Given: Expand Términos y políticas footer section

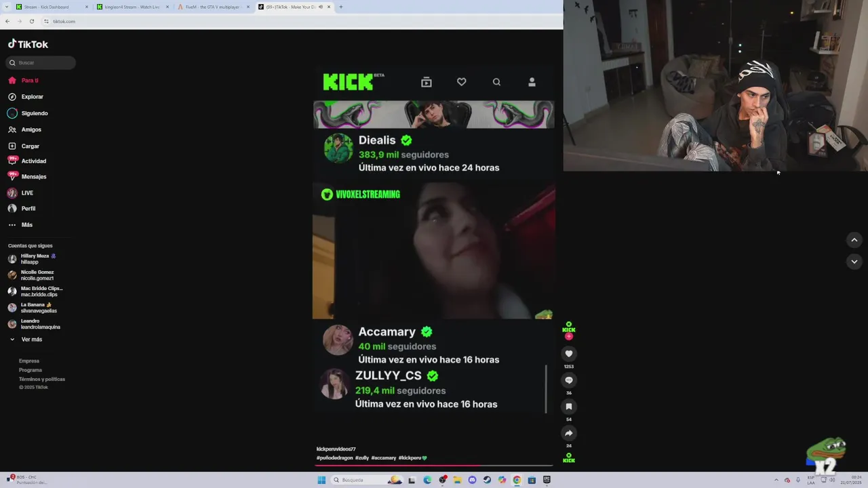Looking at the screenshot, I should click(42, 379).
